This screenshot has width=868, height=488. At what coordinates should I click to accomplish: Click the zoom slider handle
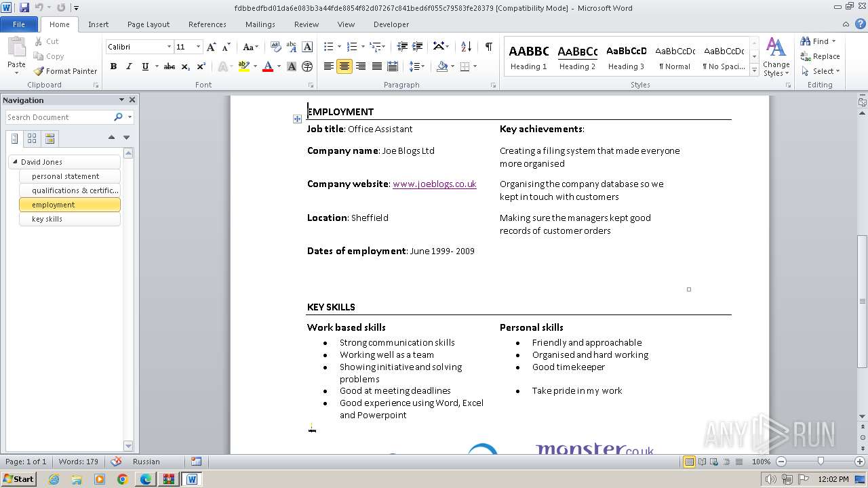tap(821, 462)
